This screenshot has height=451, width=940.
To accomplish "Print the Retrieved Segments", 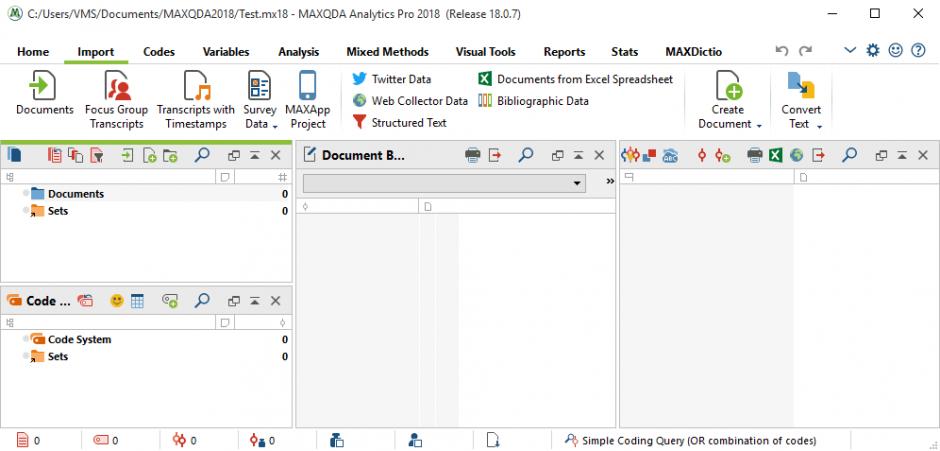I will tap(755, 155).
